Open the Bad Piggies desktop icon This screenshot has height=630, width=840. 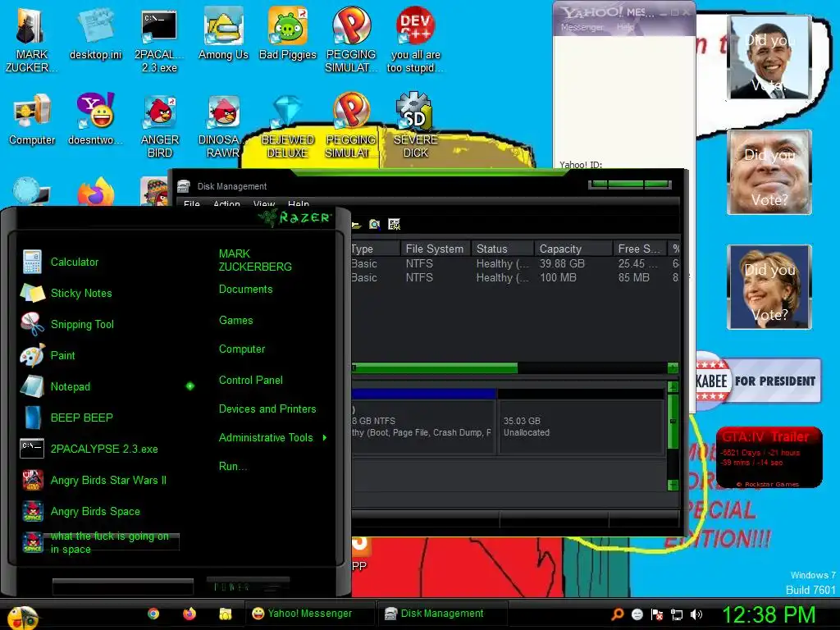288,34
